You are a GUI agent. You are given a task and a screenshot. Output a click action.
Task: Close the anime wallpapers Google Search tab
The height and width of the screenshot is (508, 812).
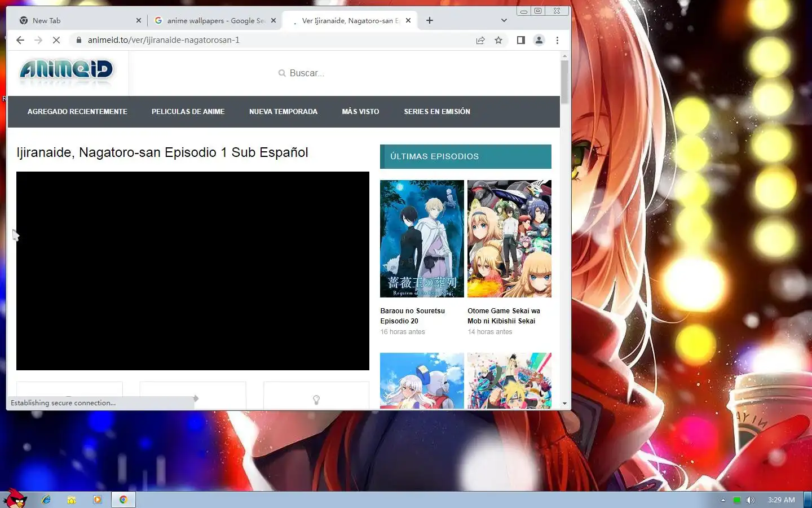[x=273, y=20]
